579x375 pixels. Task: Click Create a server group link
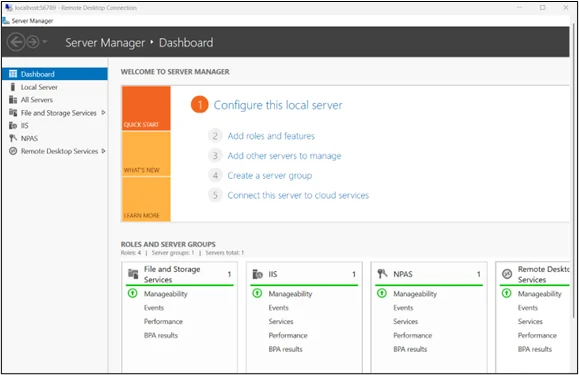pyautogui.click(x=270, y=175)
